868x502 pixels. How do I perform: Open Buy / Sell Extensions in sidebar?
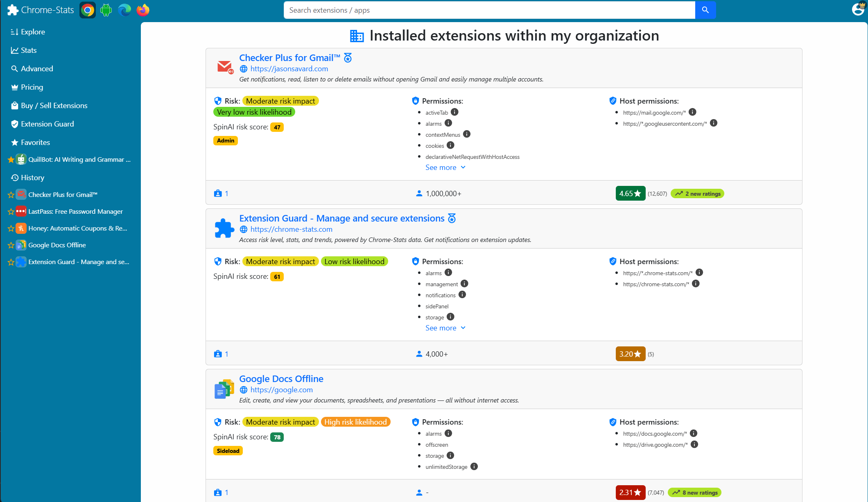(x=49, y=106)
